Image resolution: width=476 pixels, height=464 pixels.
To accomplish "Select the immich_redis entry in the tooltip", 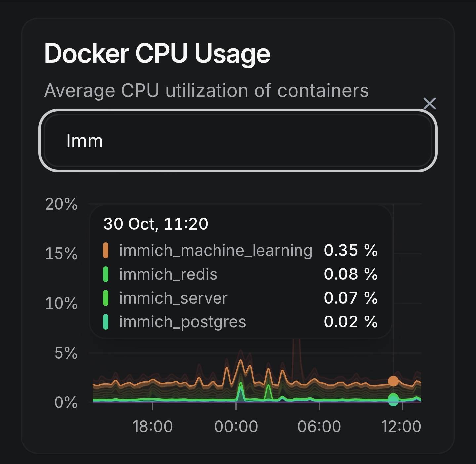I will 168,274.
